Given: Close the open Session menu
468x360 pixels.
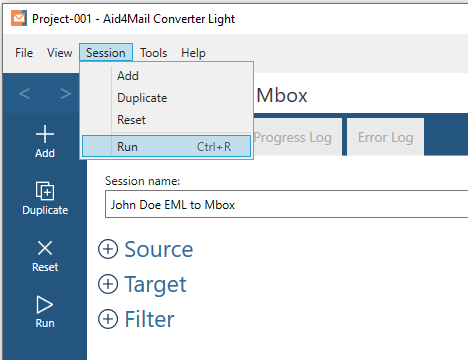Looking at the screenshot, I should [x=106, y=52].
